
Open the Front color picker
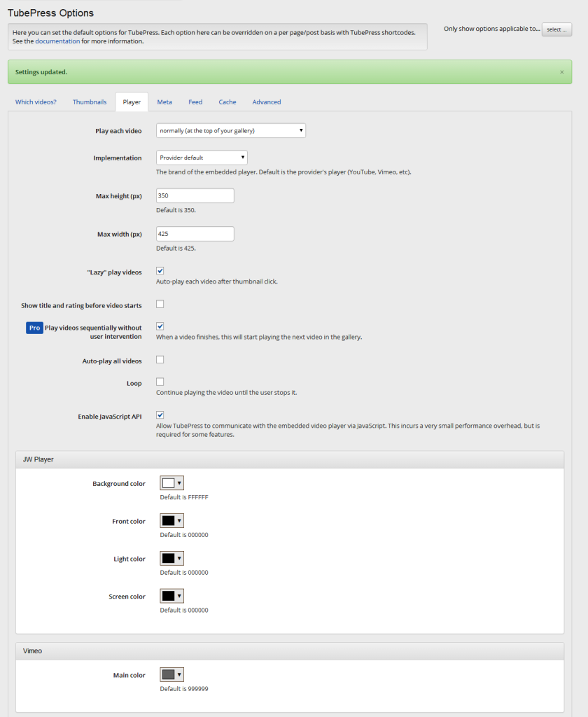coord(172,520)
